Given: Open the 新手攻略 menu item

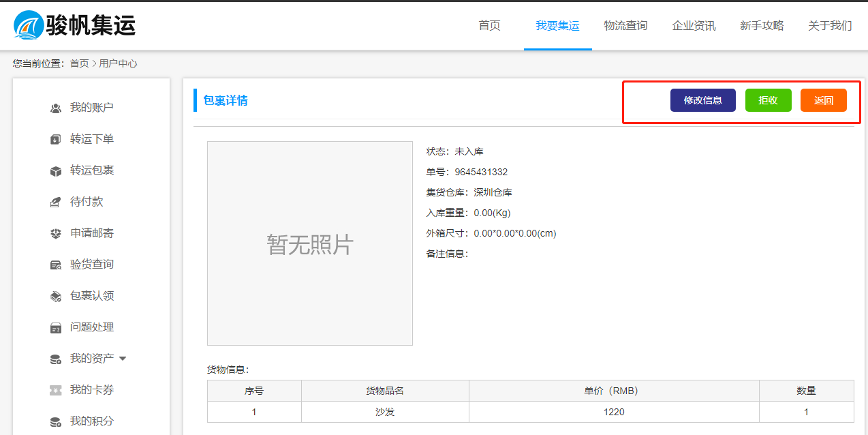Looking at the screenshot, I should click(762, 26).
